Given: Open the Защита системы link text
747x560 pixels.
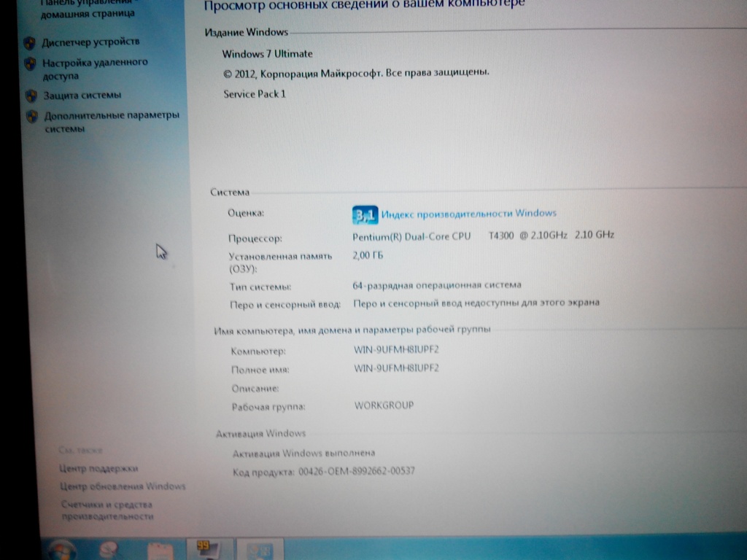Looking at the screenshot, I should point(82,95).
